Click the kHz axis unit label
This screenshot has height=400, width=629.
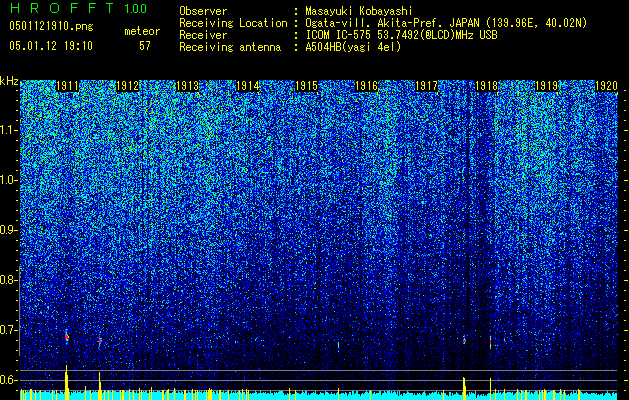pos(9,81)
